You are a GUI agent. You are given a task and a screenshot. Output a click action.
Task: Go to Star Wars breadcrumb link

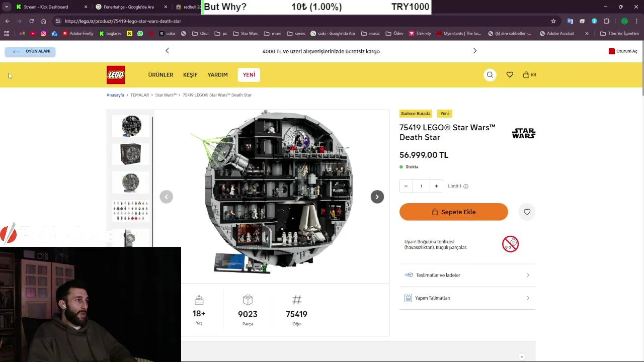(166, 95)
